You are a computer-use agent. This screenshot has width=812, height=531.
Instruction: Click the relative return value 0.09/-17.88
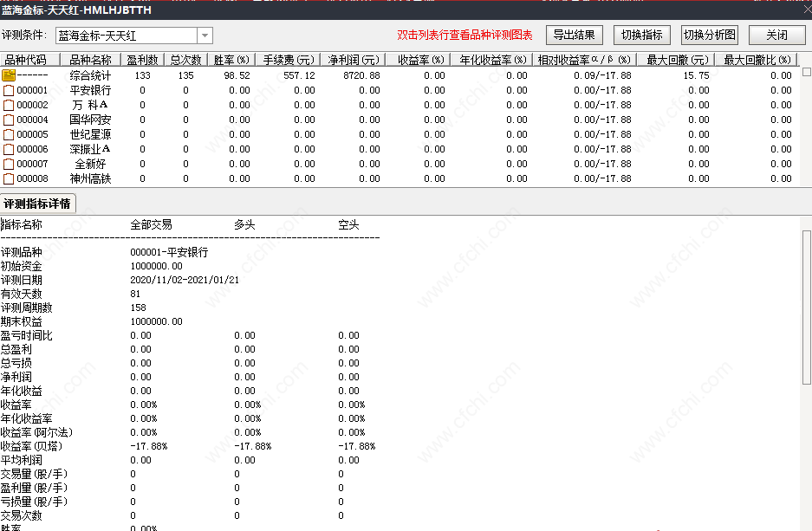(603, 75)
